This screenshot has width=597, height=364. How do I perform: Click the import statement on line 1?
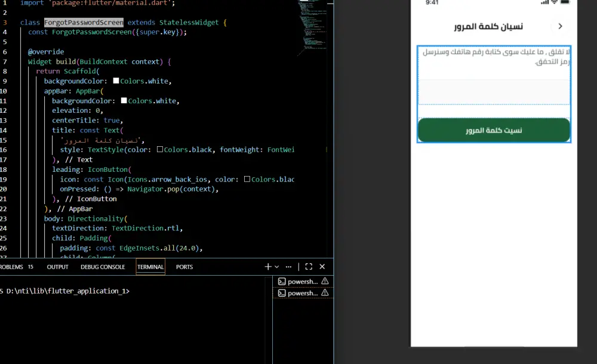[97, 3]
